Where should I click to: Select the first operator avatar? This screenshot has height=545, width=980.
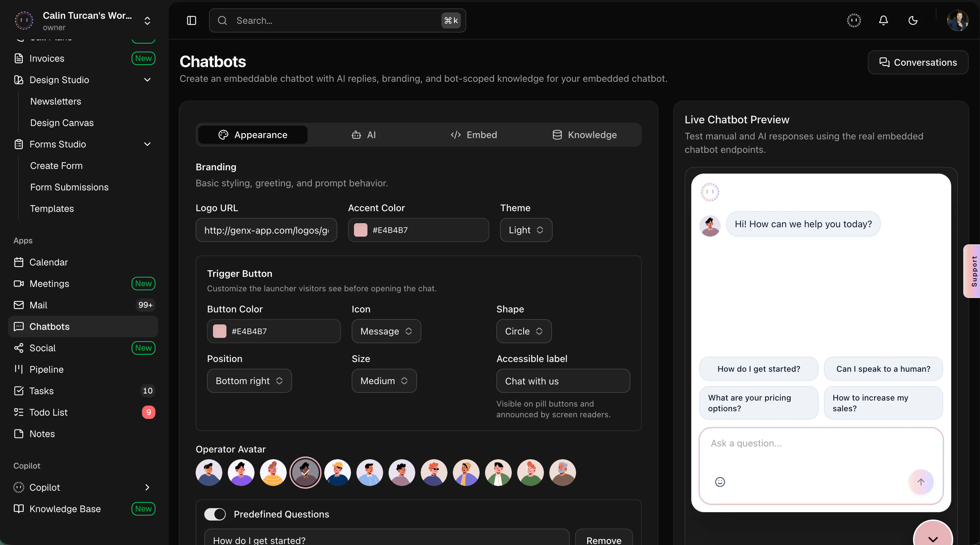pos(209,472)
